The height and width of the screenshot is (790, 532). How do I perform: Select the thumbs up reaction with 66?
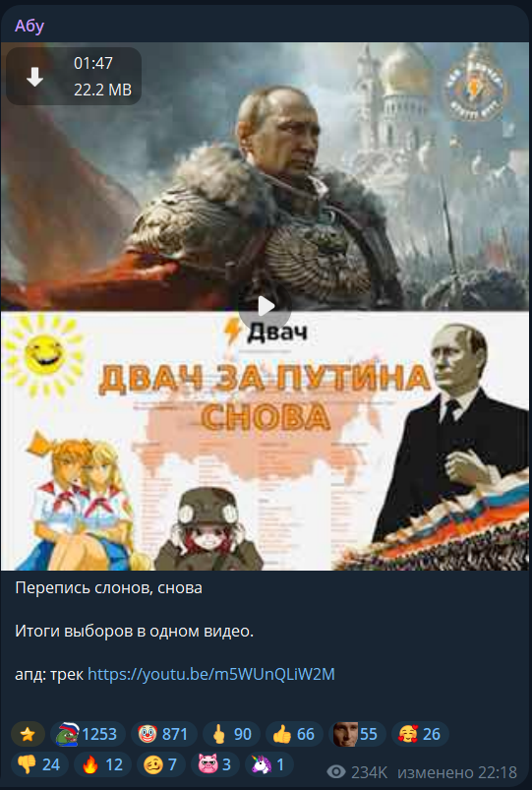(294, 734)
